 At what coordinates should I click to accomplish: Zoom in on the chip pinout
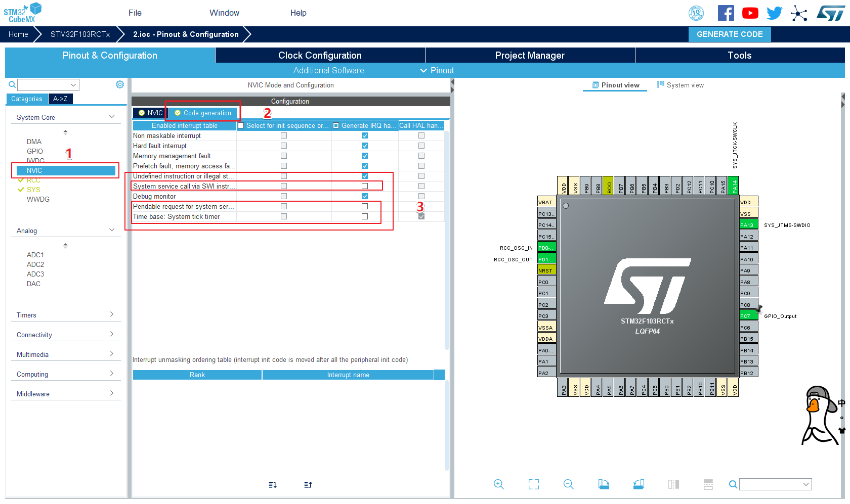[498, 484]
